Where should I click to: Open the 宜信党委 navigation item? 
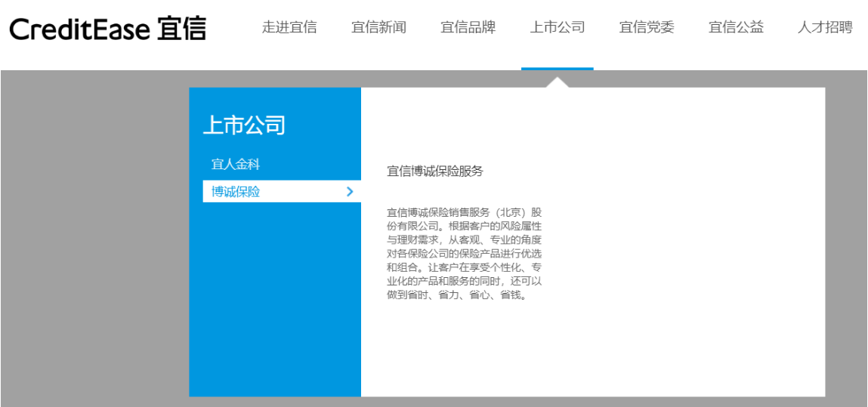point(646,28)
